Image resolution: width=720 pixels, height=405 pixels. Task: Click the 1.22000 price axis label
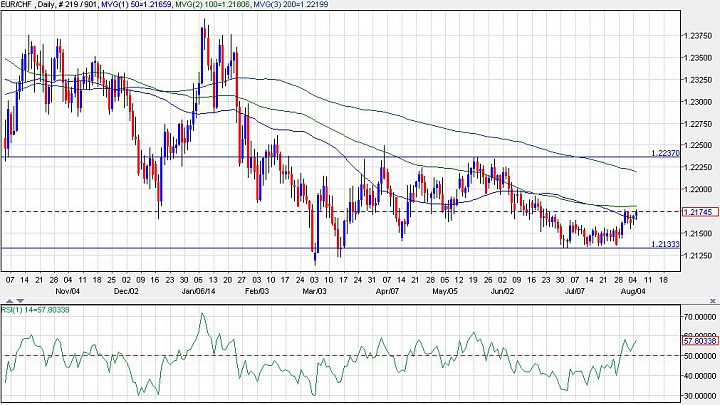click(x=698, y=189)
